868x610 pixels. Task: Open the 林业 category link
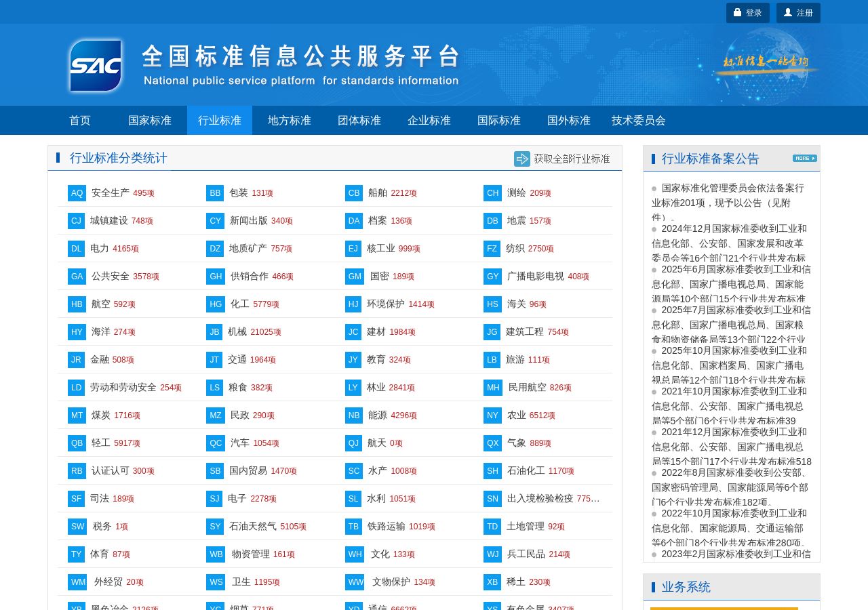tap(376, 388)
